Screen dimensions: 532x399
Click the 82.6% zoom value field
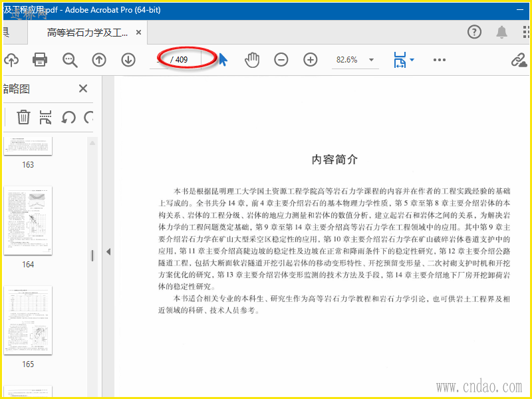346,60
